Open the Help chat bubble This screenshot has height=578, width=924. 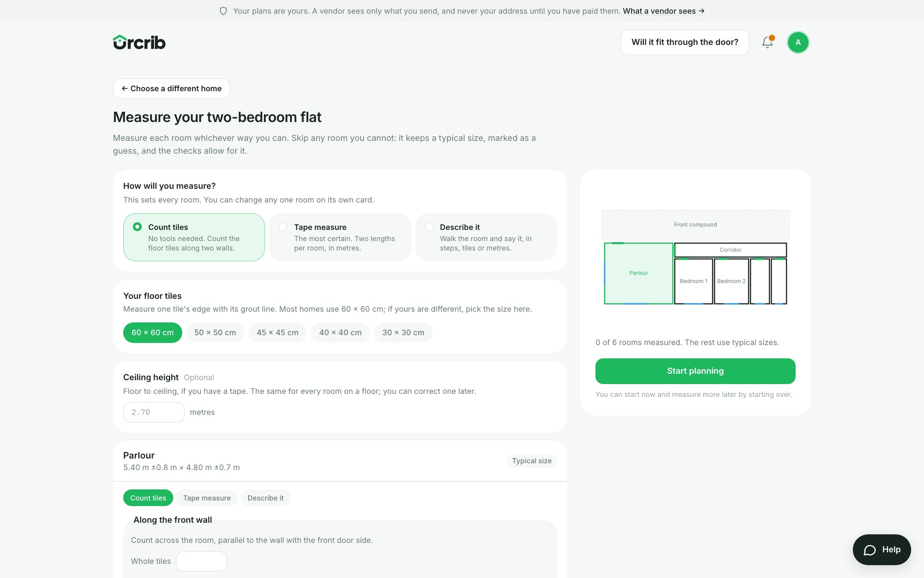click(882, 549)
